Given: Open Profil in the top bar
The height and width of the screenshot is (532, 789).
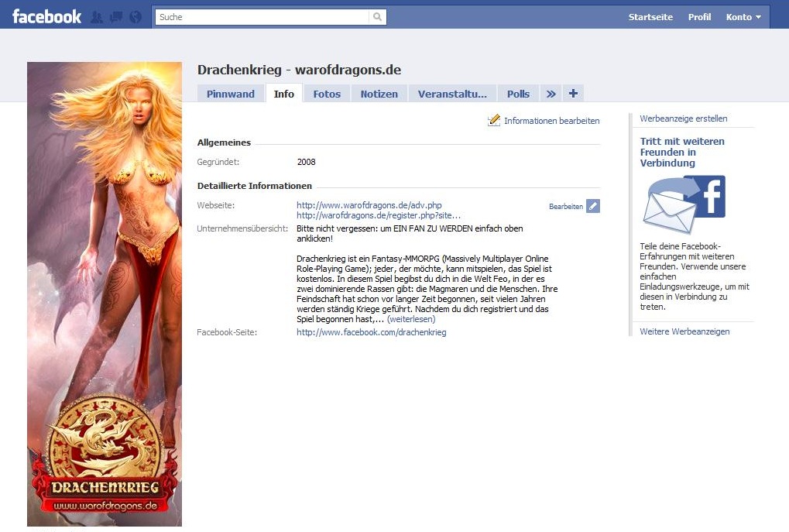Looking at the screenshot, I should coord(699,17).
